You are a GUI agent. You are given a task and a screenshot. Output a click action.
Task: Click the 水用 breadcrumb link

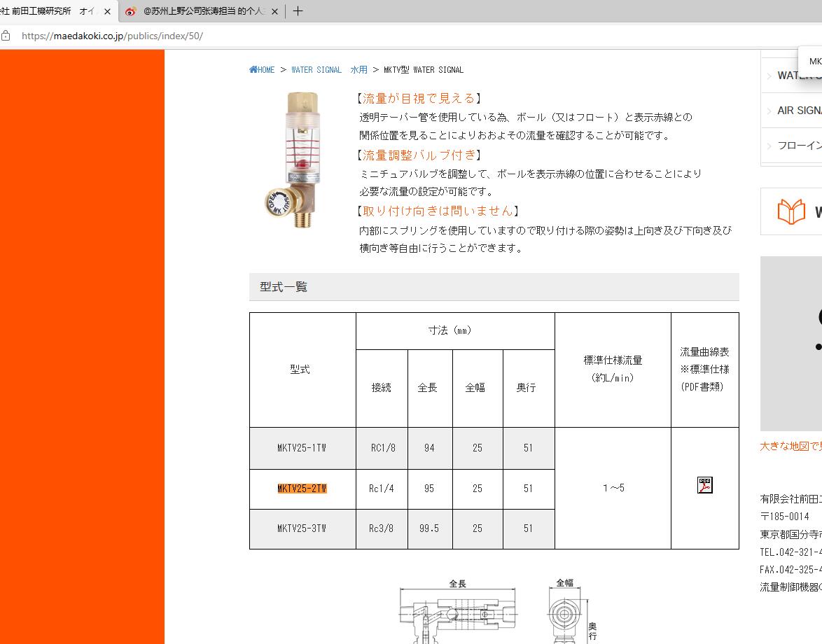(x=358, y=69)
